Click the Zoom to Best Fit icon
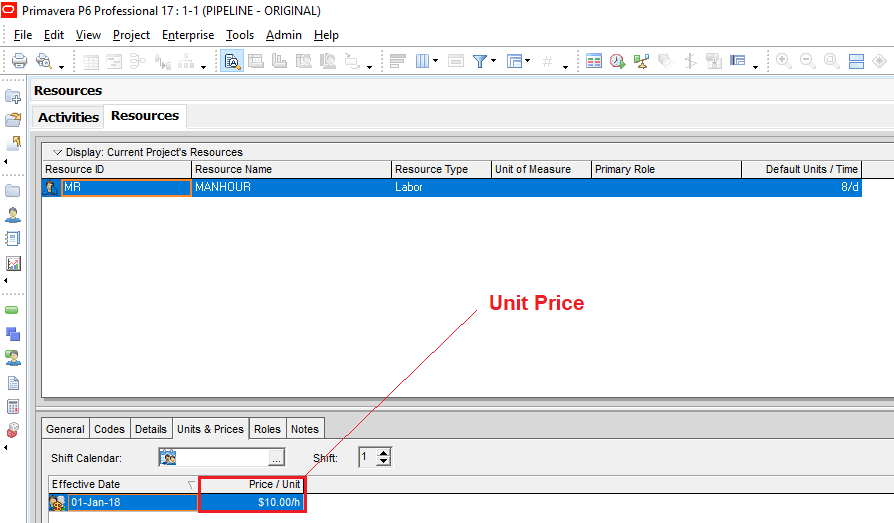Viewport: 894px width, 523px height. 832,60
